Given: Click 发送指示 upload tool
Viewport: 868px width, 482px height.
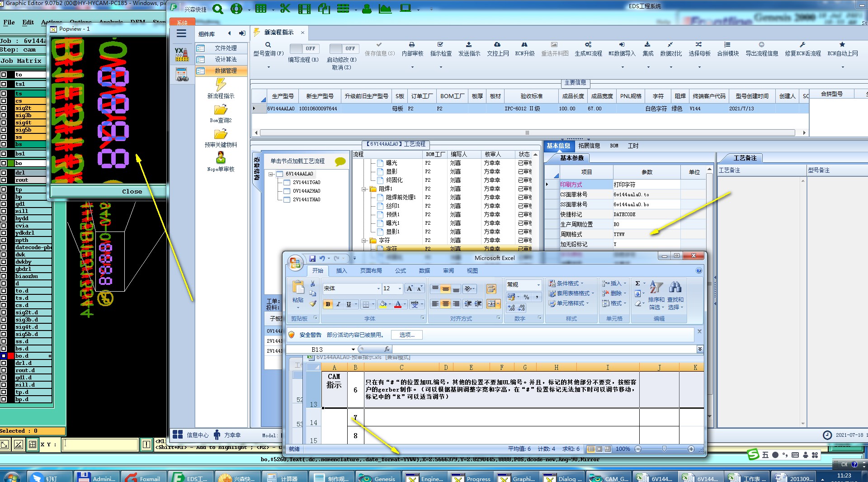Looking at the screenshot, I should point(469,49).
